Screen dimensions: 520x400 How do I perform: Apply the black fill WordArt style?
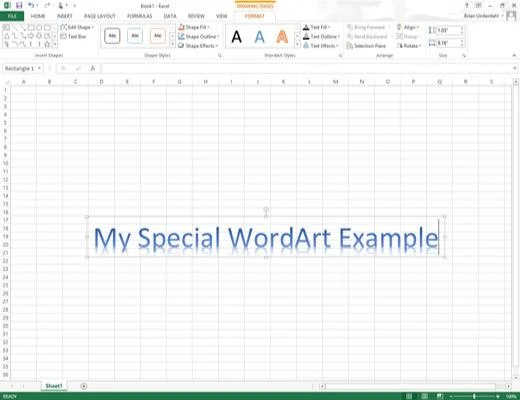pyautogui.click(x=237, y=37)
